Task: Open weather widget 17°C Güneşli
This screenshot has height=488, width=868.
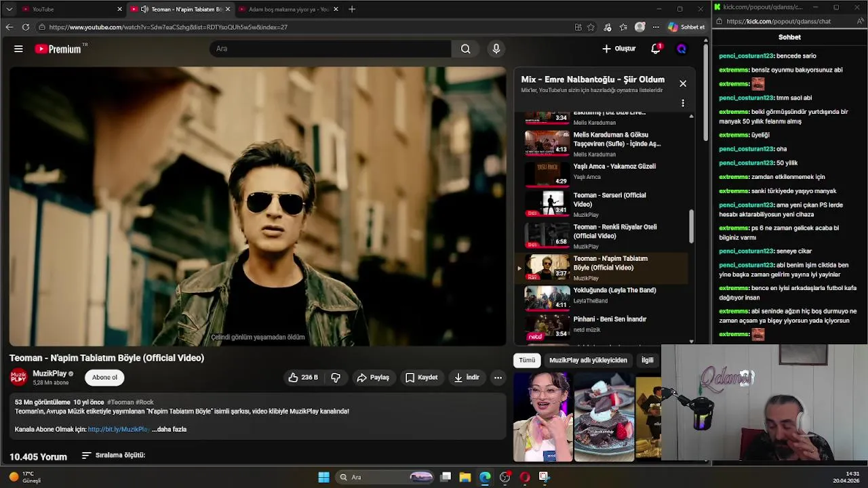Action: click(26, 477)
